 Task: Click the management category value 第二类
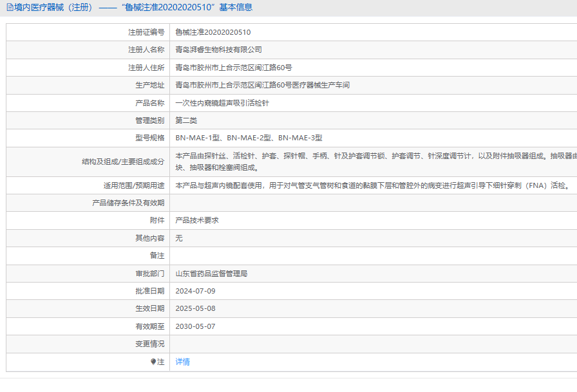coord(186,120)
